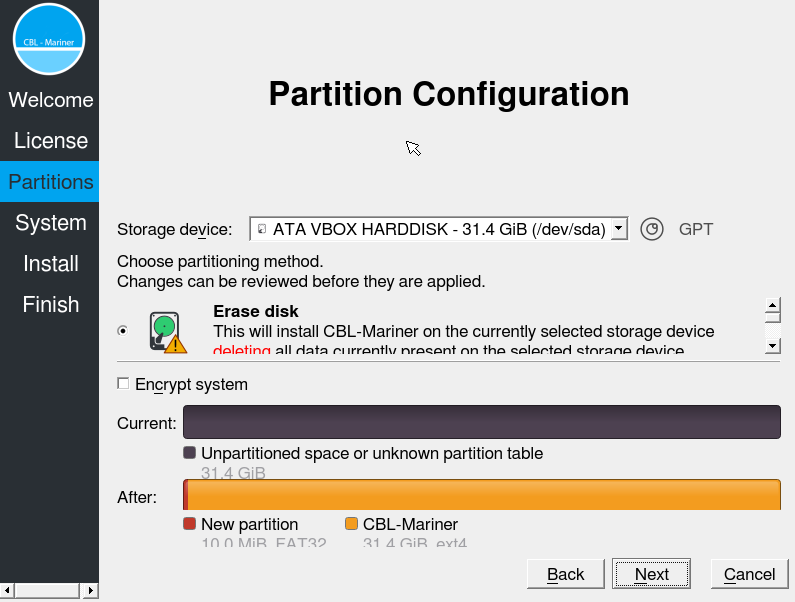Screen dimensions: 795x602
Task: Select the System step in sidebar
Action: 51,223
